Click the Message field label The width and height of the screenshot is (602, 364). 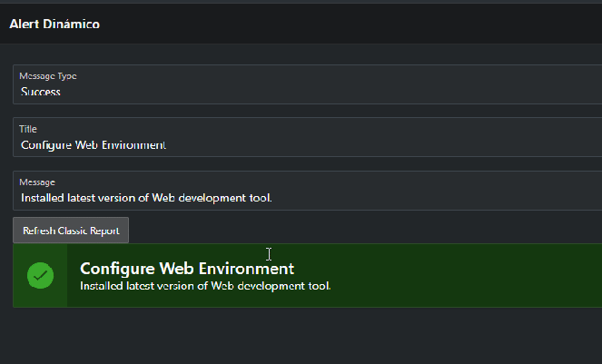37,182
